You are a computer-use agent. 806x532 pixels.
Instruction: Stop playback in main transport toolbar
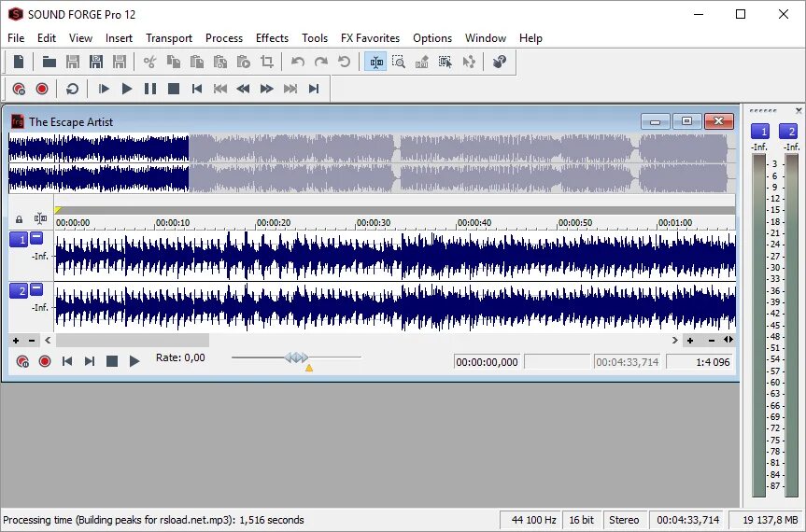point(174,89)
